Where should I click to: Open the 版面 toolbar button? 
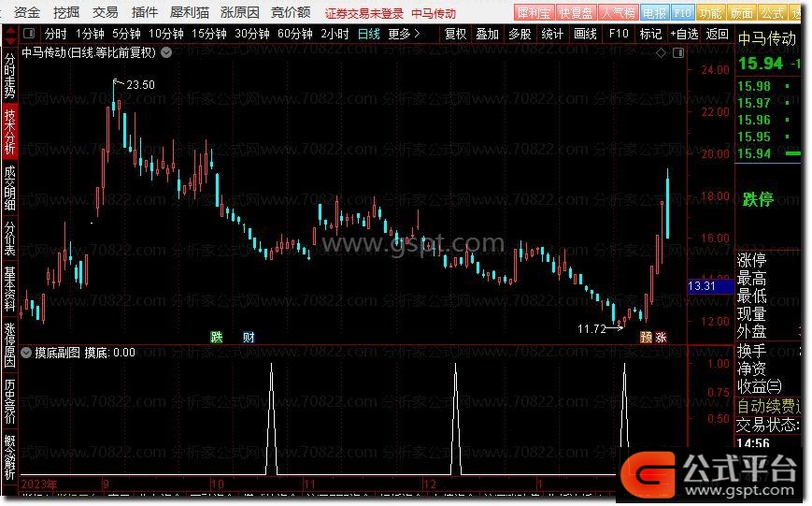[x=741, y=13]
